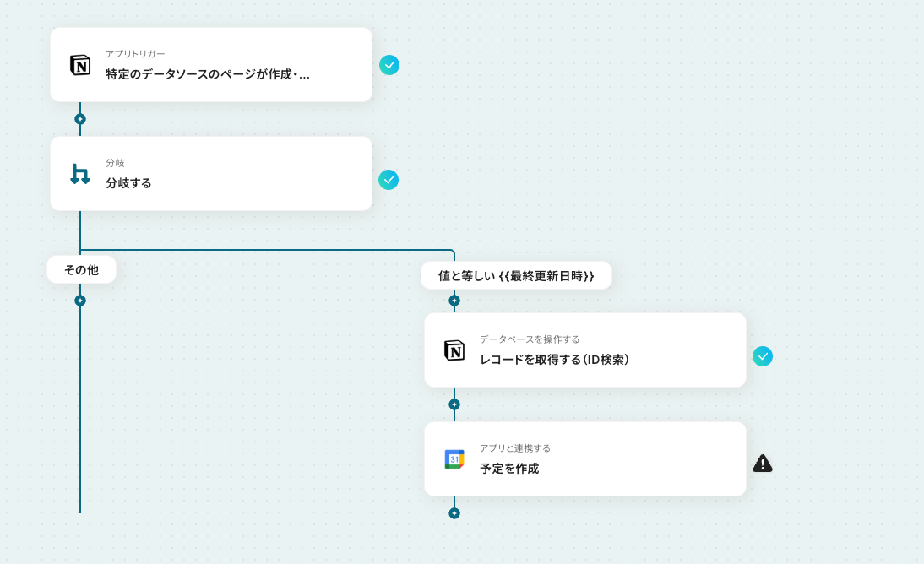Click the warning triangle beside 予定を作成
The height and width of the screenshot is (564, 924).
pyautogui.click(x=763, y=464)
